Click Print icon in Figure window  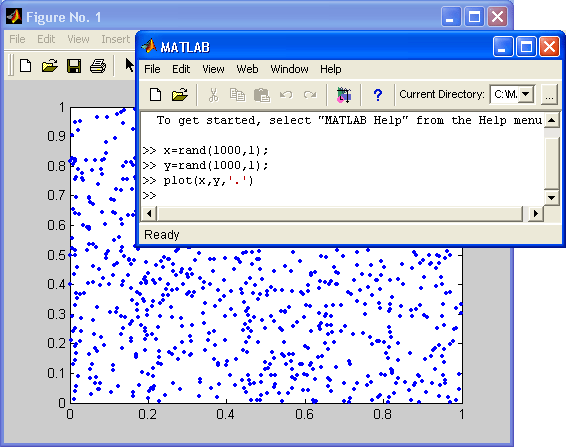click(98, 66)
